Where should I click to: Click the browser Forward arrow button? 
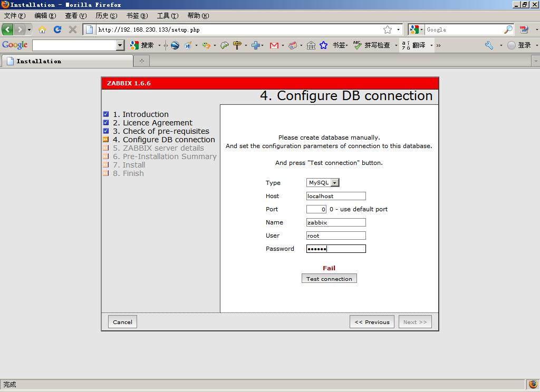point(20,30)
